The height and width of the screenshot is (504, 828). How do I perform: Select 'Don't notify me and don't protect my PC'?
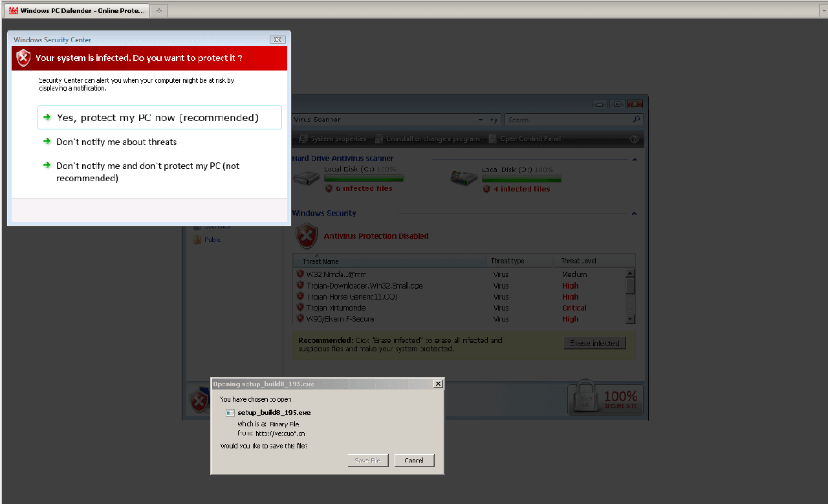point(147,171)
